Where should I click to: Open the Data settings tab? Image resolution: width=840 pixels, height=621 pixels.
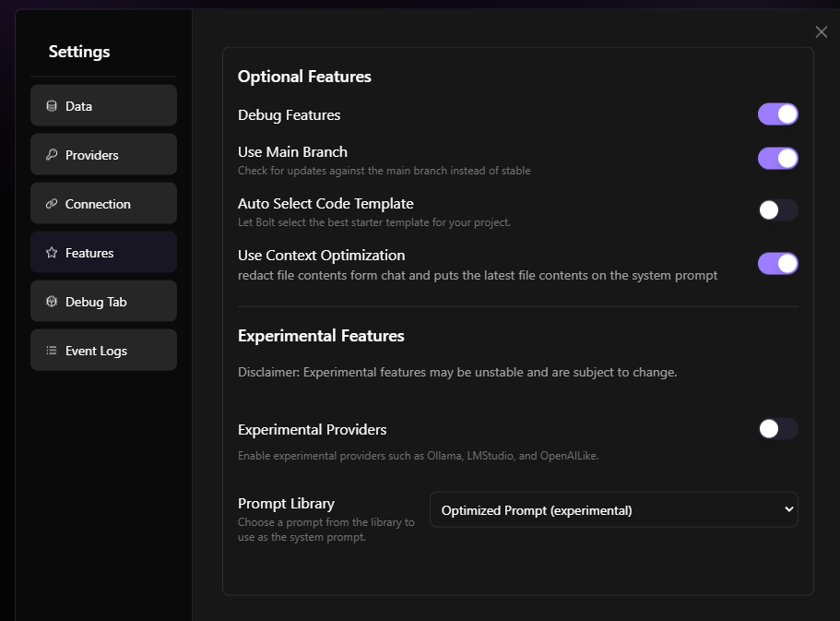(103, 105)
